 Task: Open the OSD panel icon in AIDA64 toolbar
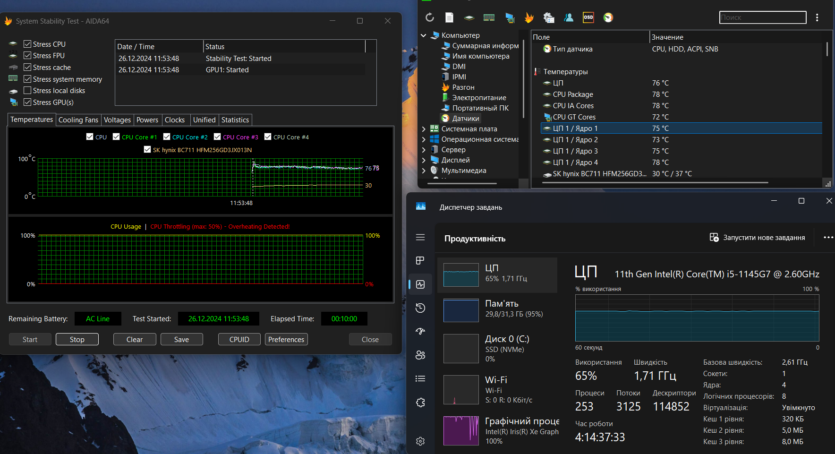coord(588,18)
